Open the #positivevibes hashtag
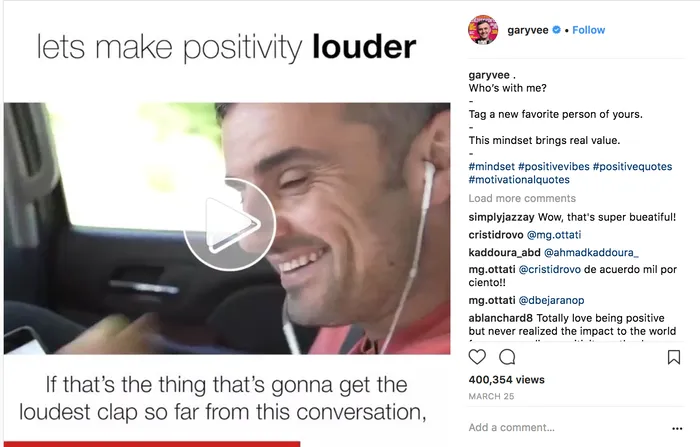 pyautogui.click(x=554, y=167)
